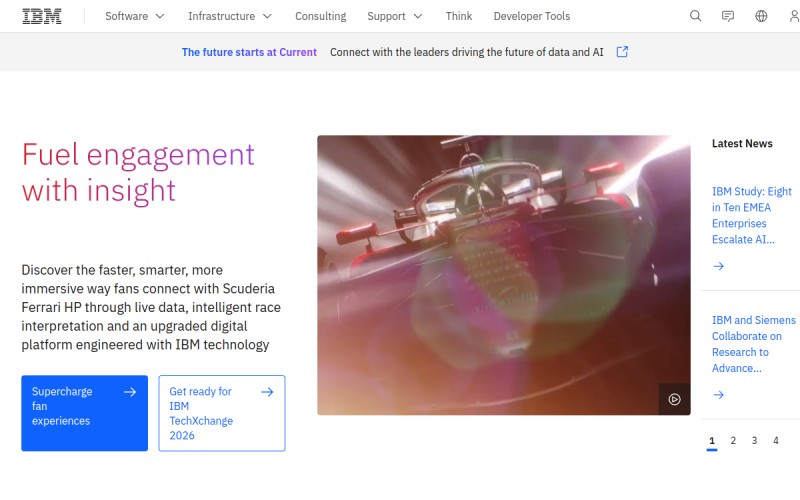Open the chat contact icon

pyautogui.click(x=728, y=16)
